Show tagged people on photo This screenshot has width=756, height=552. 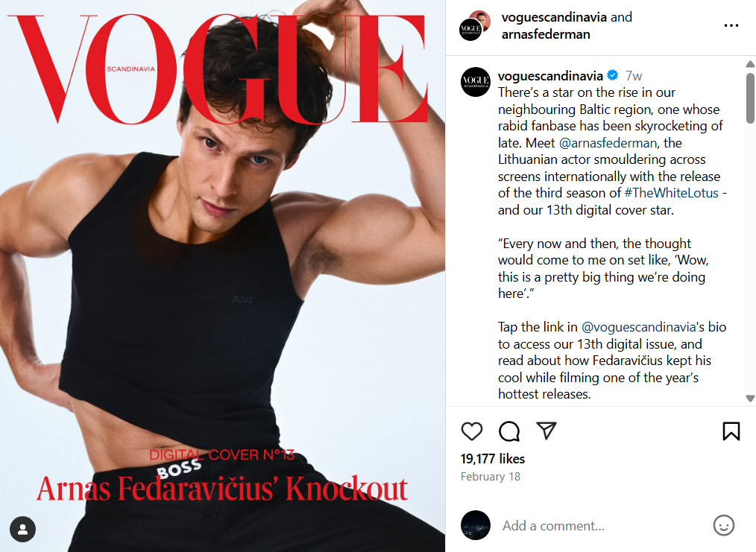pos(22,530)
